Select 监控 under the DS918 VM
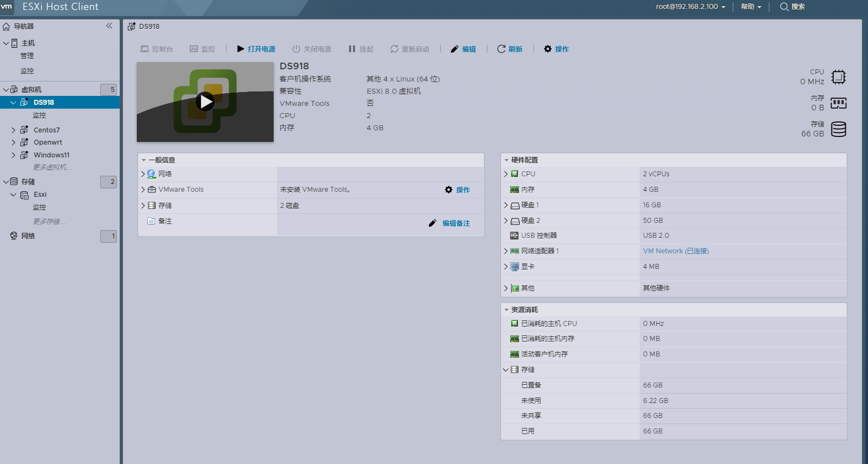The image size is (868, 464). [39, 115]
